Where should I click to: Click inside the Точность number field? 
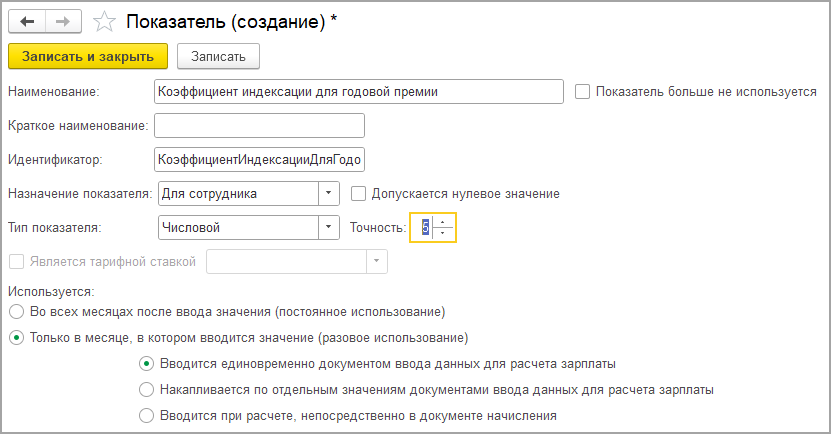pos(424,228)
